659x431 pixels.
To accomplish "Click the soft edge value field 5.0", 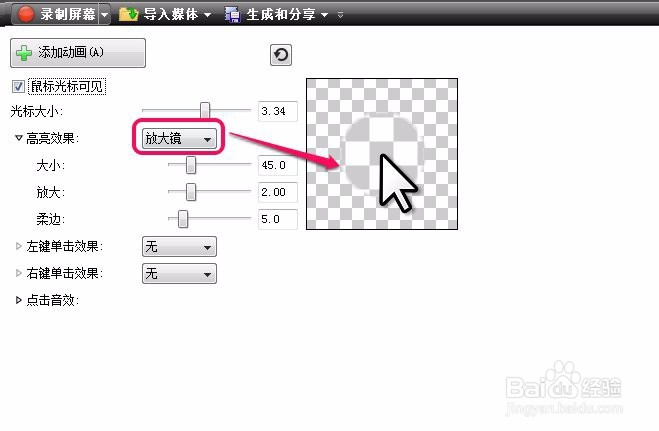I will click(x=278, y=219).
